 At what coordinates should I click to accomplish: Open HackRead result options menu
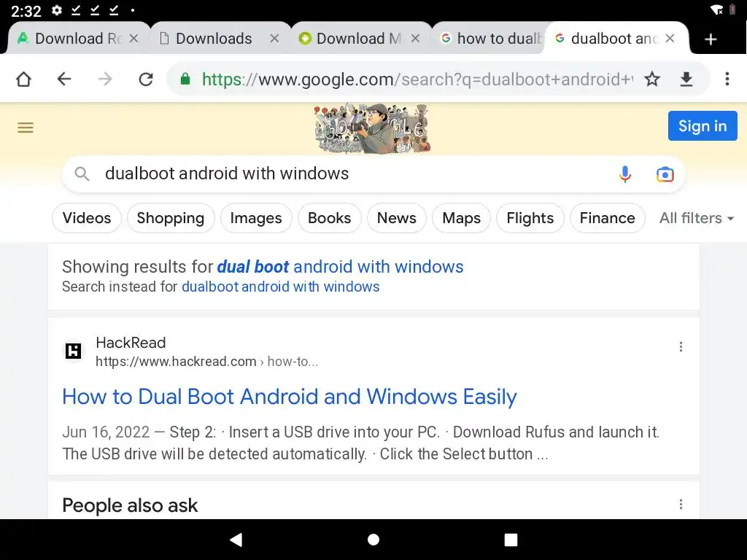pyautogui.click(x=681, y=346)
